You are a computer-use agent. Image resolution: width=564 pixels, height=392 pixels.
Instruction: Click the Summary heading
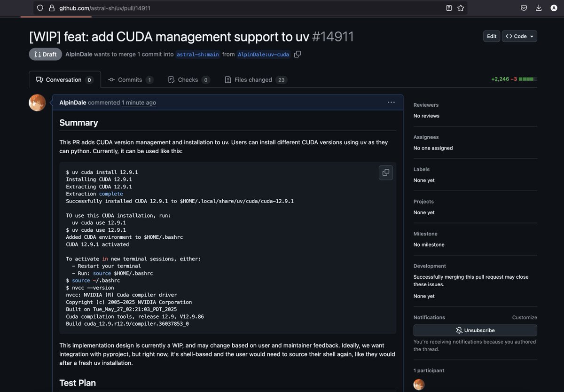[x=78, y=123]
